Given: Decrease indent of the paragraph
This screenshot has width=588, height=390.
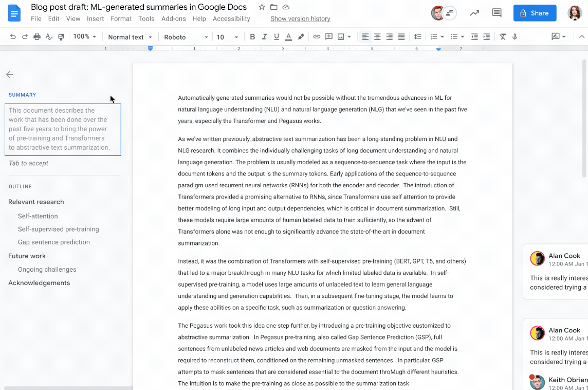Looking at the screenshot, I should (x=474, y=37).
